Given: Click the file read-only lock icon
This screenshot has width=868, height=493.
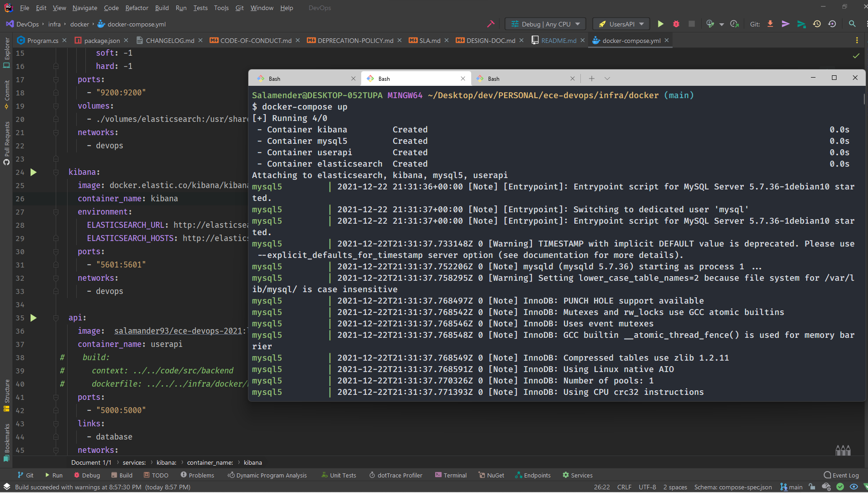Looking at the screenshot, I should 812,487.
